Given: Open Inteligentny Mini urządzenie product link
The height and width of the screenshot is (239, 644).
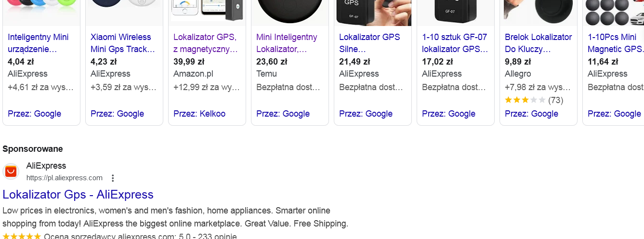Looking at the screenshot, I should click(x=39, y=43).
